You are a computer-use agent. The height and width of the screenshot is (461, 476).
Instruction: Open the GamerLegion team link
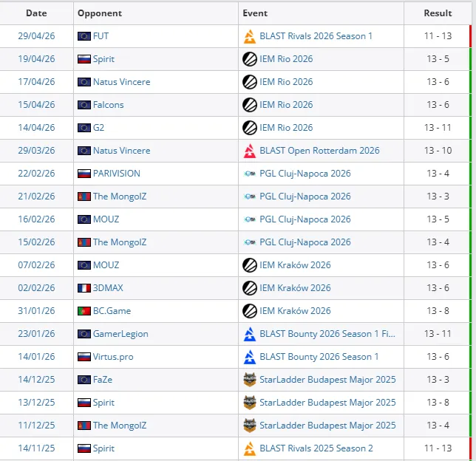(120, 334)
